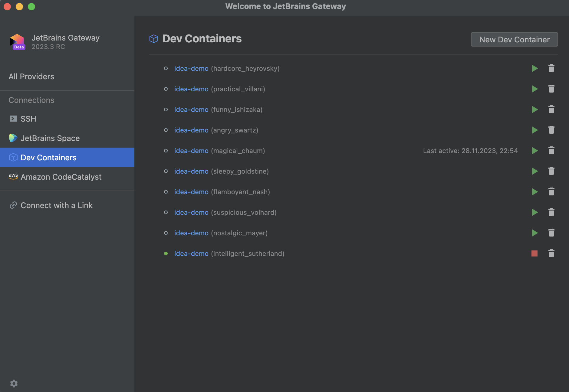569x392 pixels.
Task: Click the 2023.3 RC version text
Action: click(x=48, y=47)
